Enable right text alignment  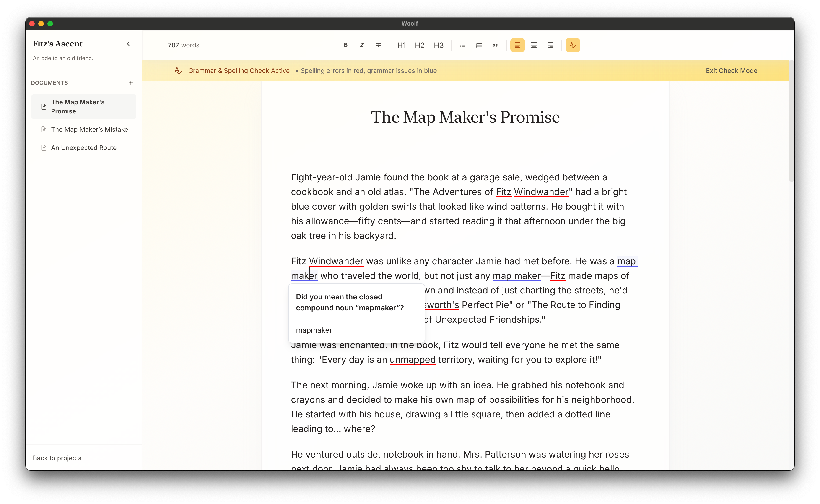tap(550, 45)
